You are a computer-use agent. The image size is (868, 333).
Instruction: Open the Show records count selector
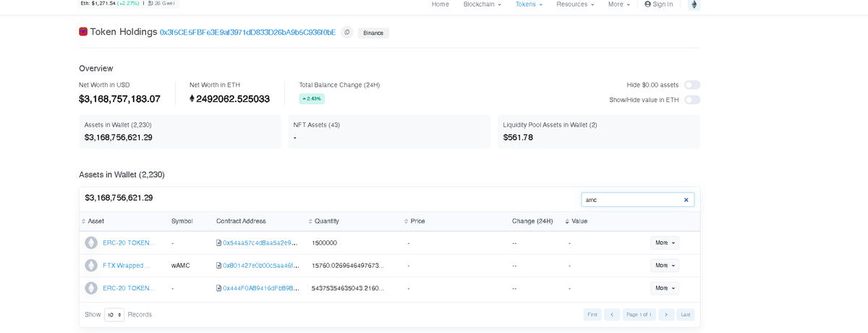pos(114,315)
